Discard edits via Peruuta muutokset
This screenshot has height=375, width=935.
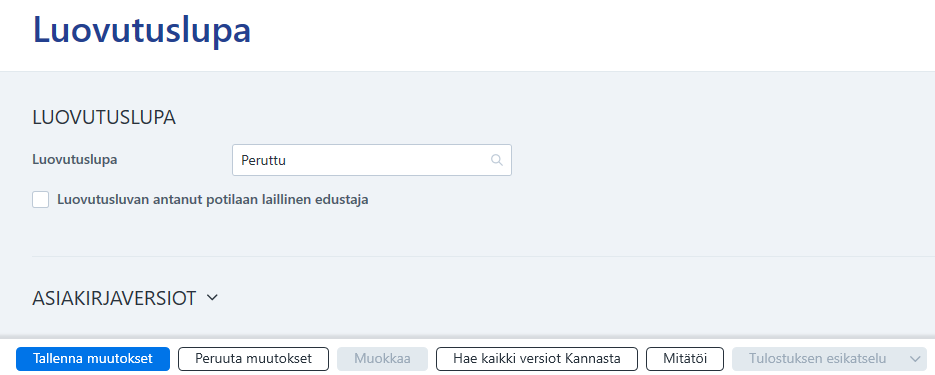click(x=253, y=359)
